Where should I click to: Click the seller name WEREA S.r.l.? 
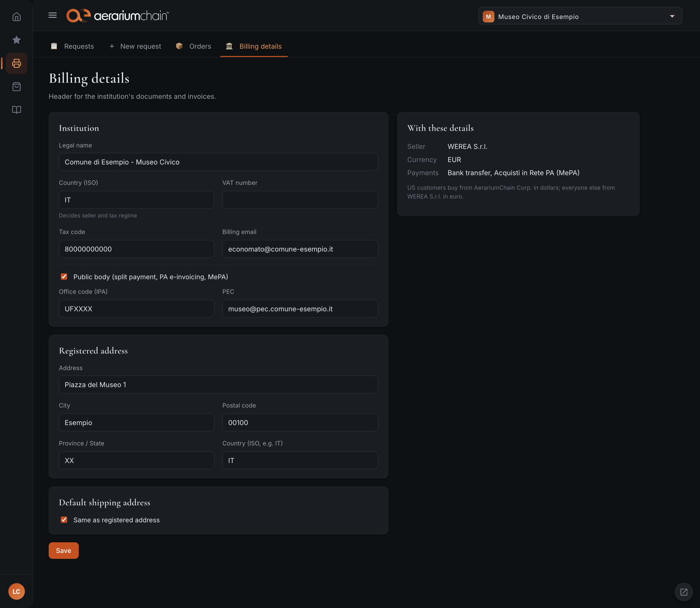pos(467,146)
